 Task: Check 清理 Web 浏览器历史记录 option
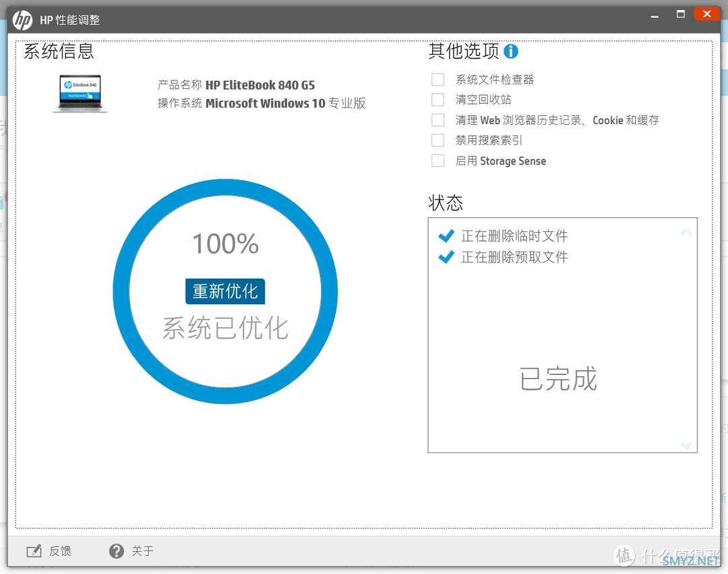pyautogui.click(x=438, y=120)
